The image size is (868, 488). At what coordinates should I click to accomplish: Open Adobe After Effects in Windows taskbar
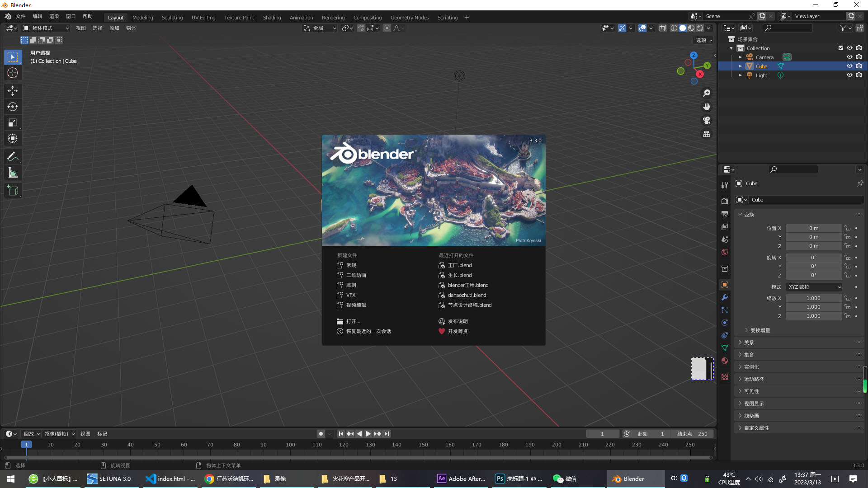461,479
